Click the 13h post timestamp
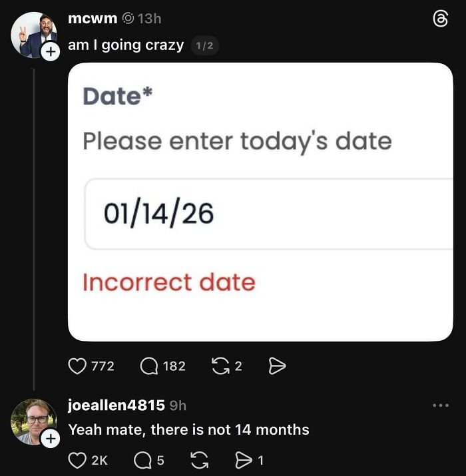The image size is (466, 476). pyautogui.click(x=149, y=19)
